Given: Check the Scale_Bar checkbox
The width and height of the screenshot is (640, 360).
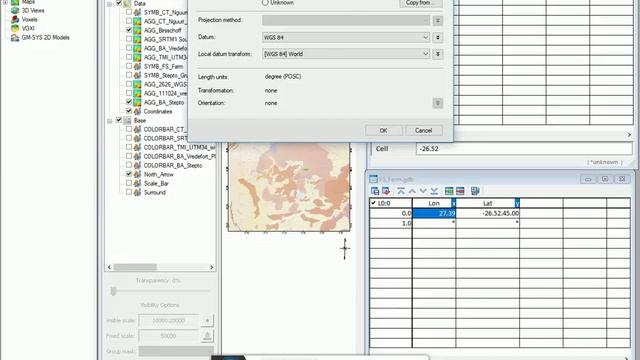Looking at the screenshot, I should click(129, 183).
